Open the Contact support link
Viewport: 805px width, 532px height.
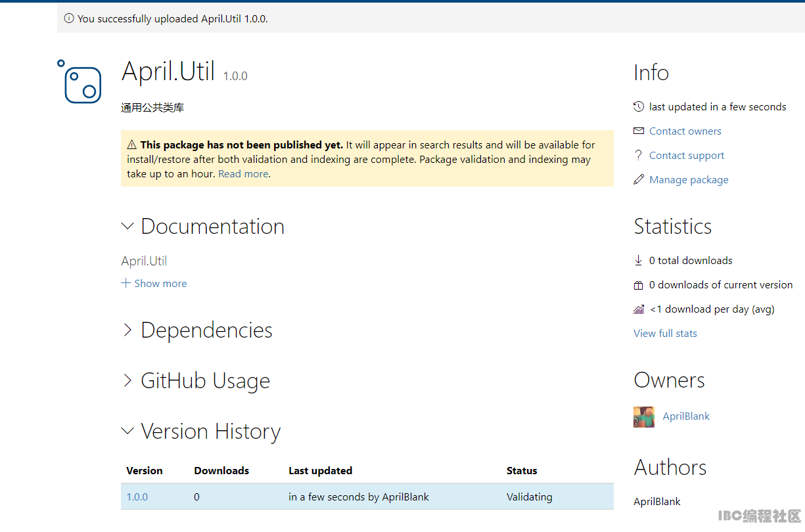(x=687, y=155)
